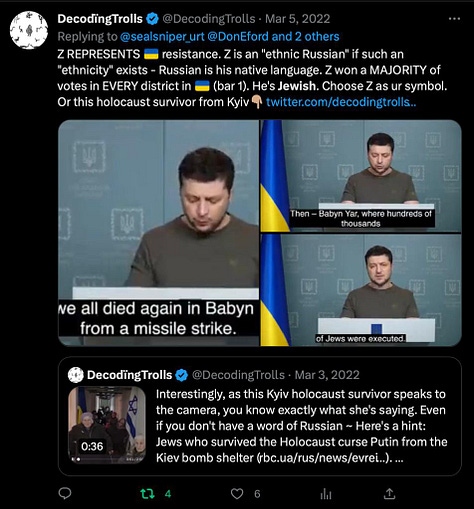
Task: Open the "Then – Babyn Yar" captioned image
Action: click(x=361, y=176)
